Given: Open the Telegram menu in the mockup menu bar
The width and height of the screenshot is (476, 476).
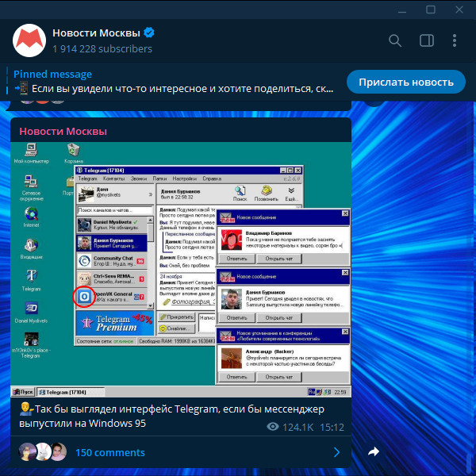Looking at the screenshot, I should coord(88,178).
